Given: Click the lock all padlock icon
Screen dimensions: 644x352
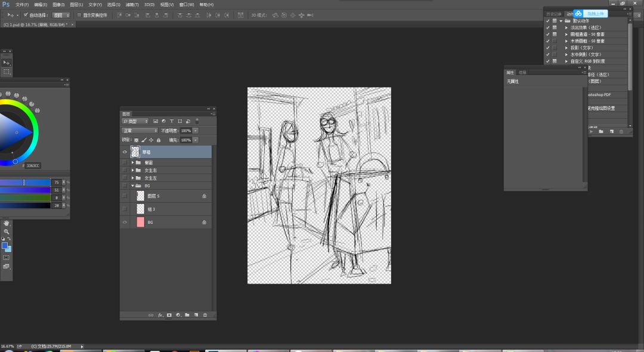Looking at the screenshot, I should point(159,140).
